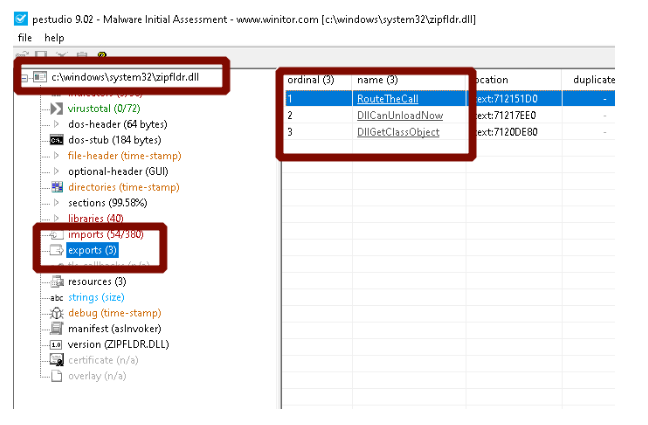This screenshot has height=425, width=648.
Task: Select dos-stub (184 bytes) tree item
Action: click(x=114, y=140)
